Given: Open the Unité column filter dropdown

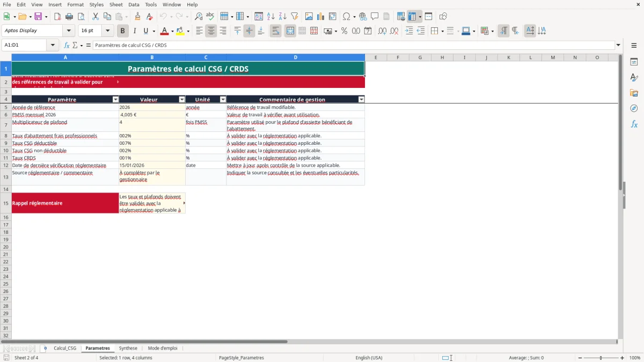Looking at the screenshot, I should (x=223, y=99).
